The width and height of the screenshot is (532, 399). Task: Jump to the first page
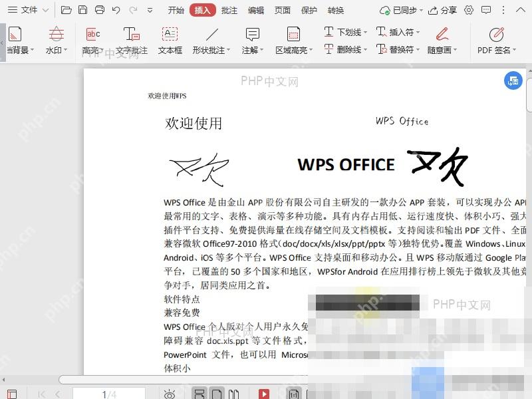[x=42, y=394]
